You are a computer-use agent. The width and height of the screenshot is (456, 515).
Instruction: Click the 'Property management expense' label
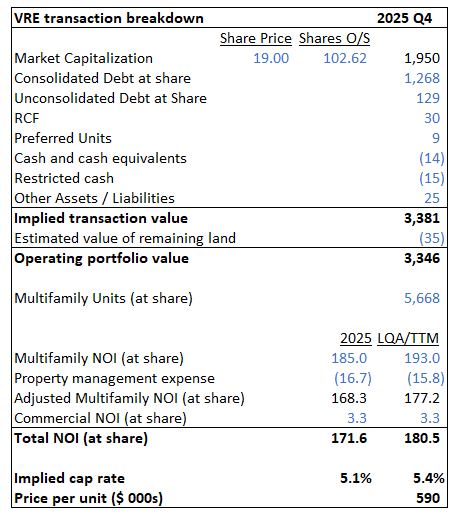(x=115, y=378)
